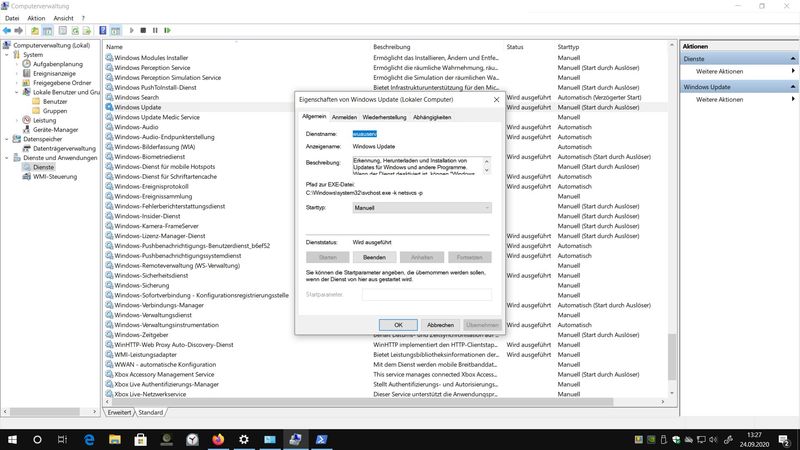Open PowerShell from the taskbar
The image size is (800, 450).
tap(321, 439)
